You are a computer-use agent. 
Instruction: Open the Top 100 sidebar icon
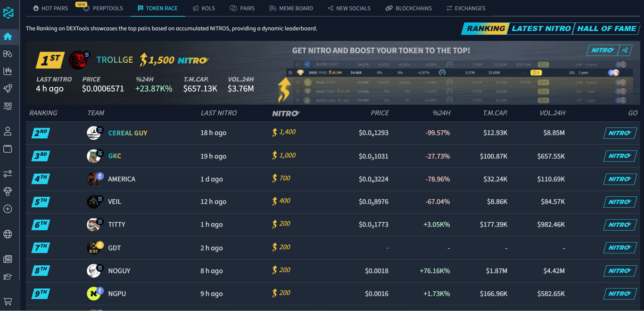click(8, 106)
